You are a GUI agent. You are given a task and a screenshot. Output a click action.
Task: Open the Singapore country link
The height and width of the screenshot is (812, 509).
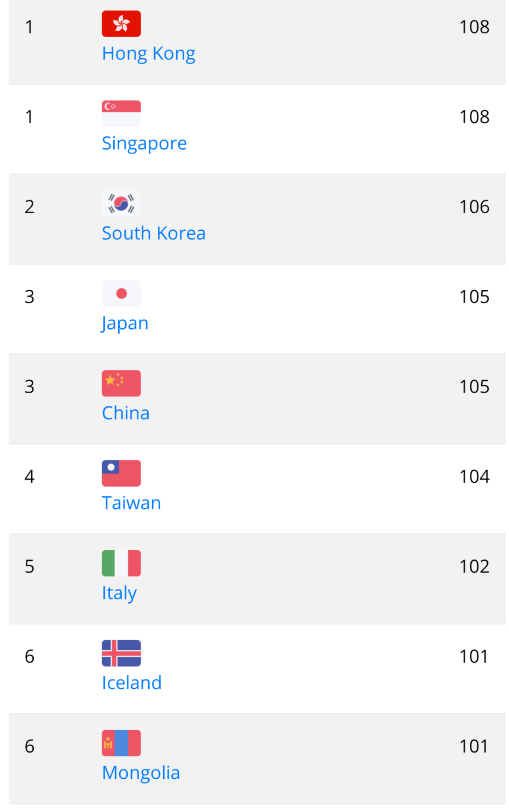point(144,143)
